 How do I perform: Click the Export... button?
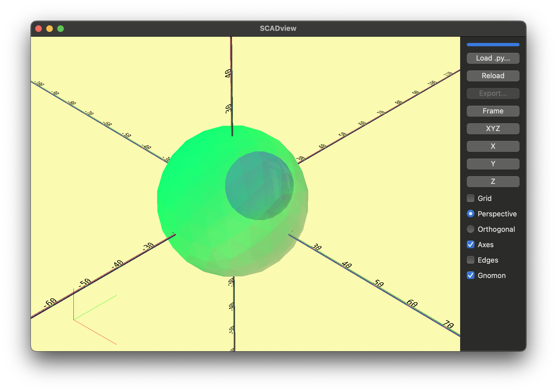click(x=493, y=93)
